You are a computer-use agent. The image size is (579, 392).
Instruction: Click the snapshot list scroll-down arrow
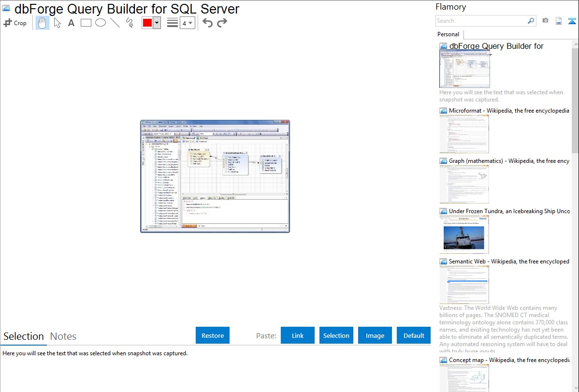pos(576,388)
